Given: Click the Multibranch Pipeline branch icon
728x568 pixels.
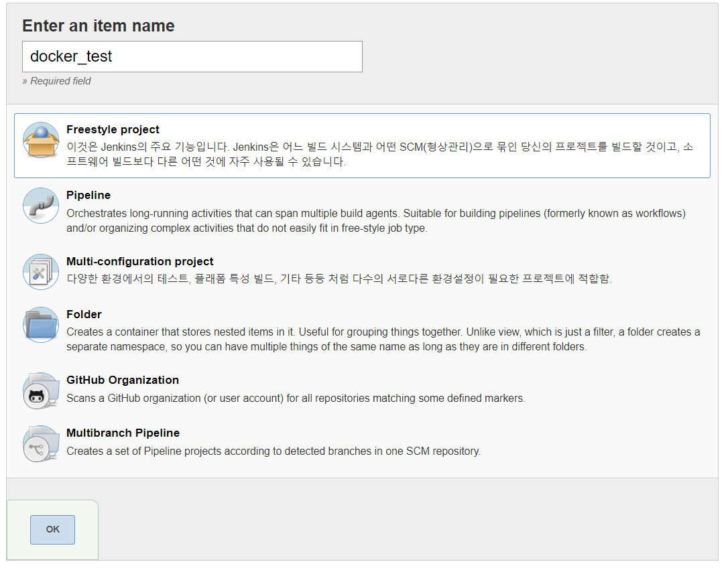Looking at the screenshot, I should pos(41,443).
